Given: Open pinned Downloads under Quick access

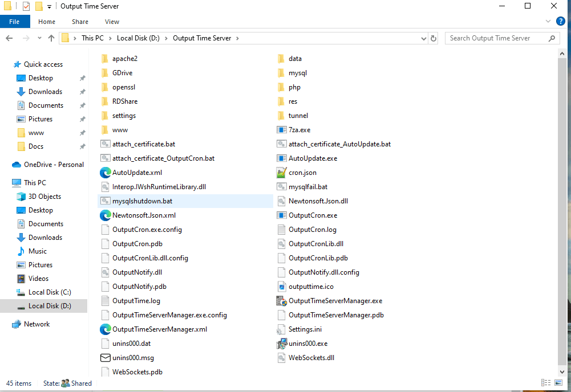Looking at the screenshot, I should click(45, 92).
